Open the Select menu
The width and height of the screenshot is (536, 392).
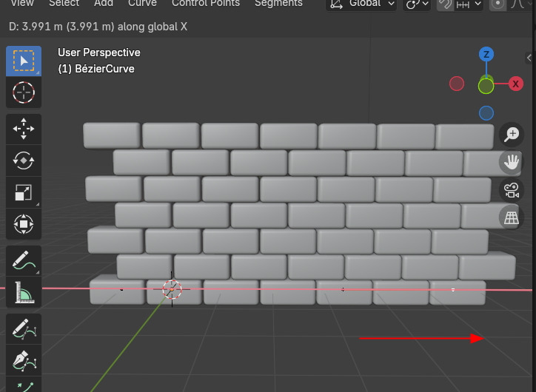click(x=64, y=4)
